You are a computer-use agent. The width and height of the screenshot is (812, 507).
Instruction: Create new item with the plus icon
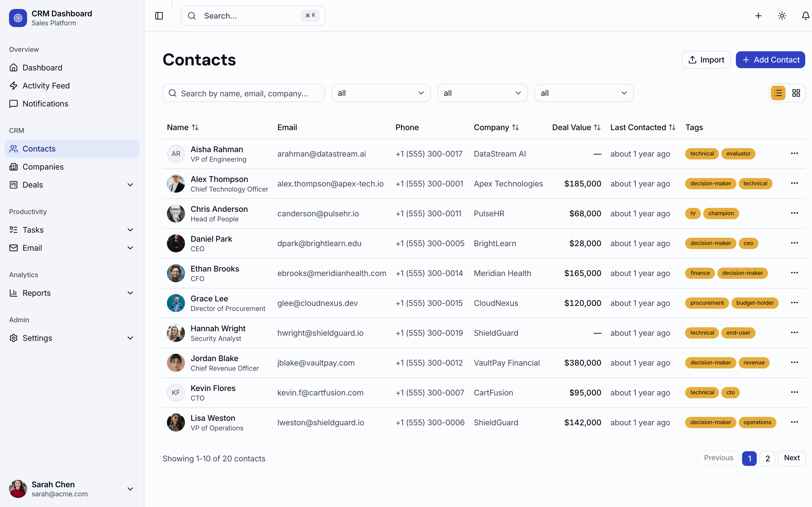click(x=758, y=16)
